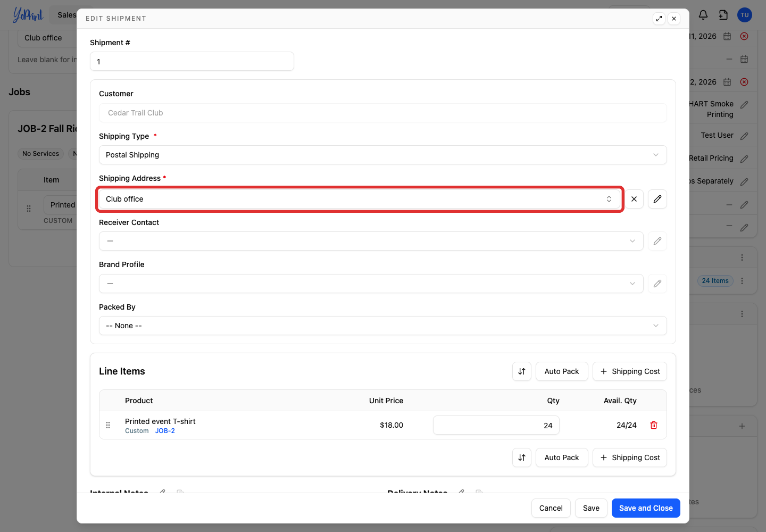Open the Shipping Type dropdown
Screen dimensions: 766x532
click(x=383, y=155)
